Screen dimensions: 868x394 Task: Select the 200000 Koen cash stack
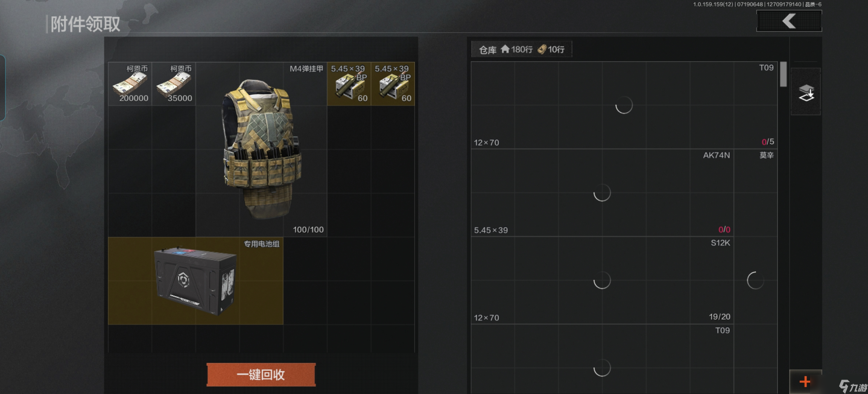tap(130, 84)
